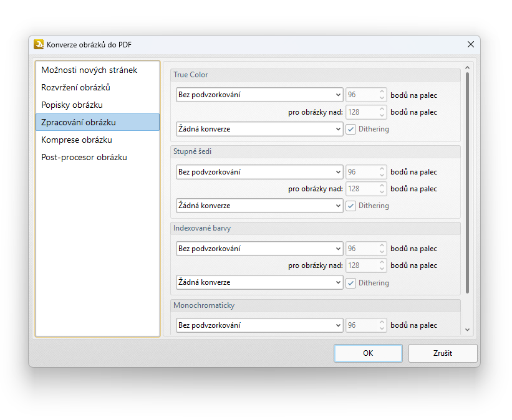The image size is (512, 420).
Task: Open Stupně šedi downsampling dropdown
Action: [x=259, y=172]
